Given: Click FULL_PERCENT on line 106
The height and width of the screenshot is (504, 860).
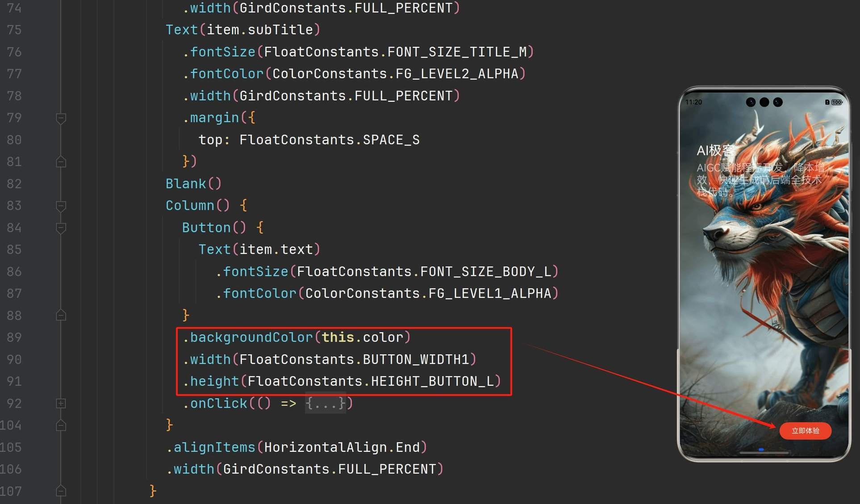Looking at the screenshot, I should (387, 469).
